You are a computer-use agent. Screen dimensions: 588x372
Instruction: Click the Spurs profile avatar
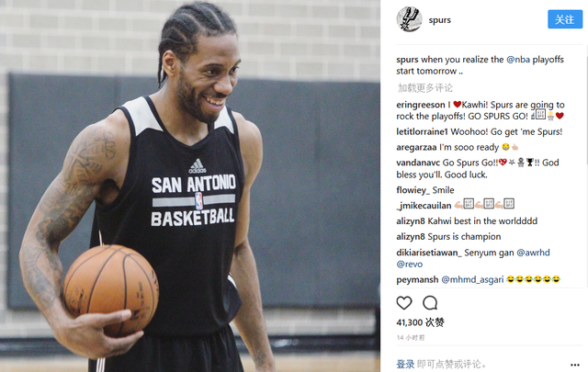(409, 19)
